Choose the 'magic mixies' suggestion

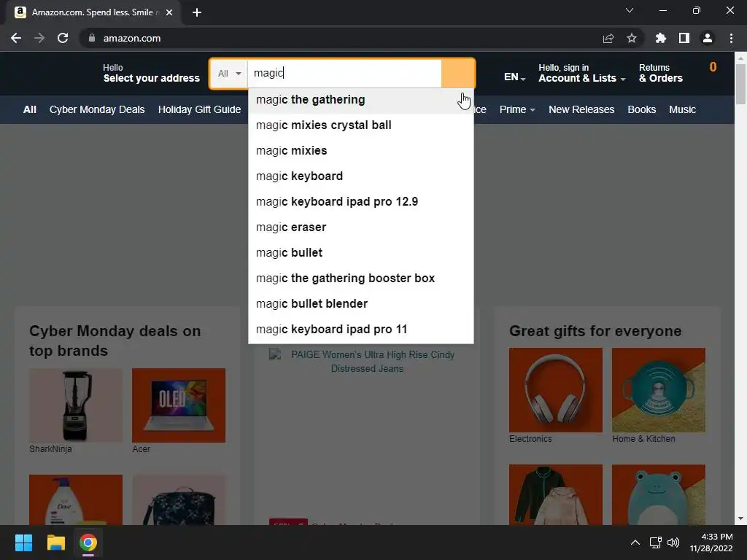360,151
